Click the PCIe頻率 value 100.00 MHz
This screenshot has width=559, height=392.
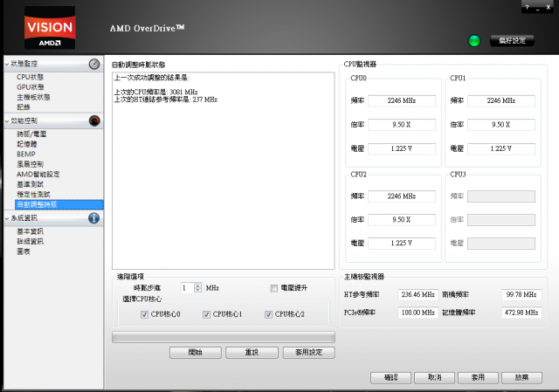[x=418, y=313]
